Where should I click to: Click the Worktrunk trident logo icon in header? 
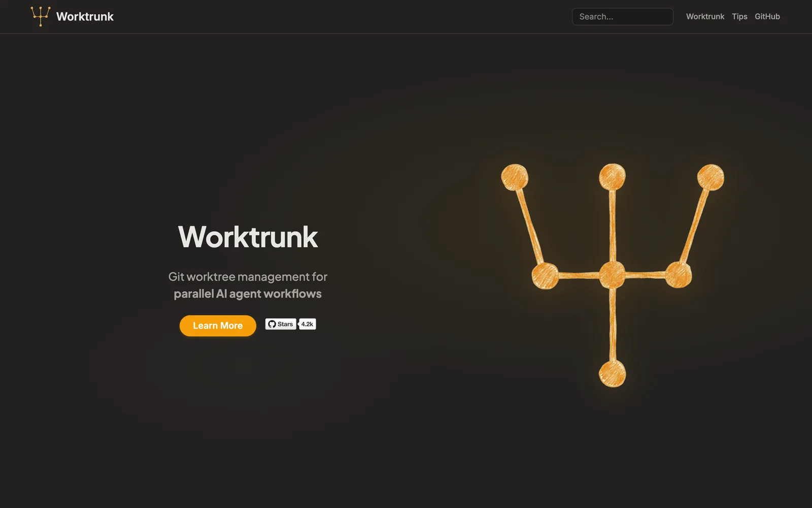[x=41, y=16]
